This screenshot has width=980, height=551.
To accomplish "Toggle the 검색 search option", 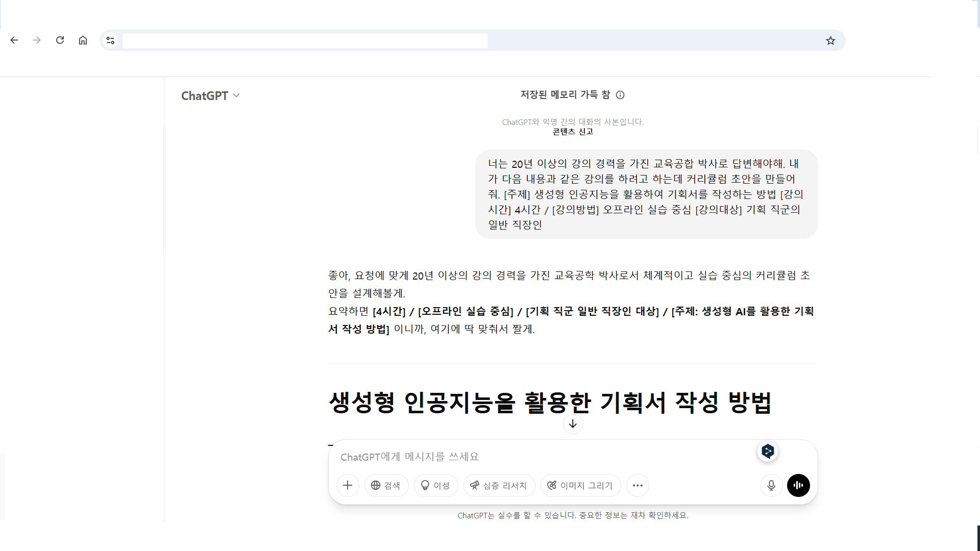I will (x=386, y=485).
